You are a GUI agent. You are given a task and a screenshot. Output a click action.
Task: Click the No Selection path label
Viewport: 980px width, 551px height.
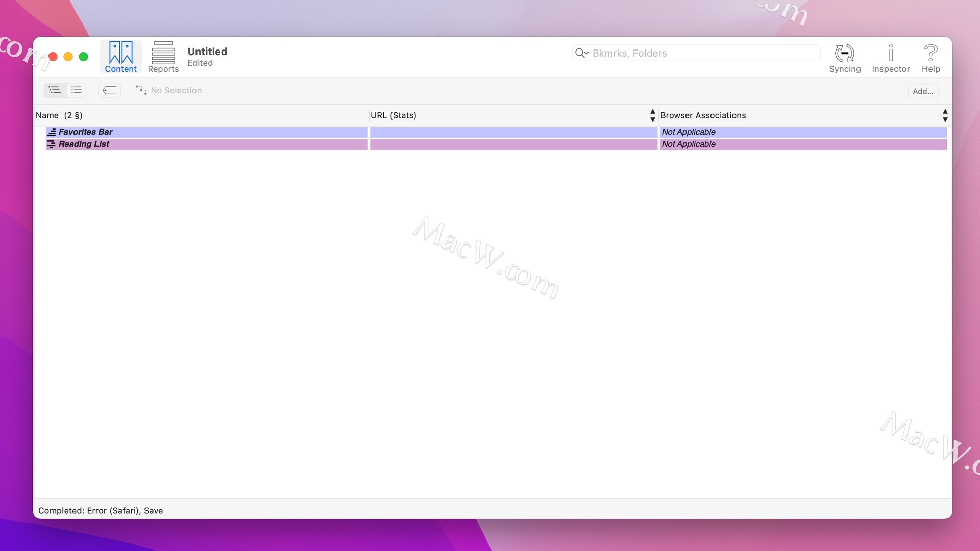pyautogui.click(x=176, y=90)
